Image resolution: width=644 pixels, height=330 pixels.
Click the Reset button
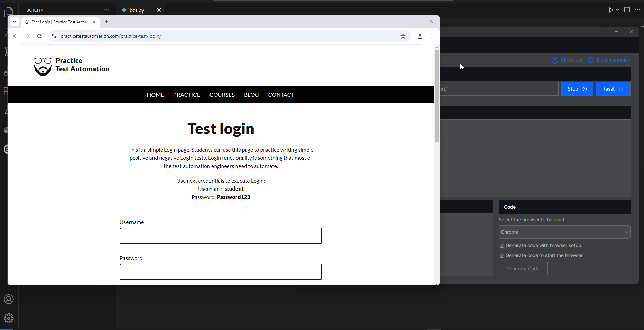coord(613,89)
